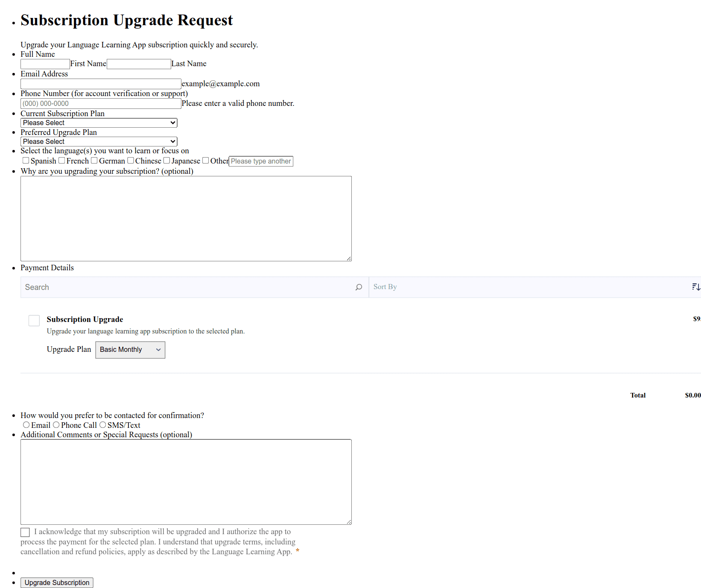The image size is (701, 588).
Task: Click the Phone Number input field
Action: 101,104
